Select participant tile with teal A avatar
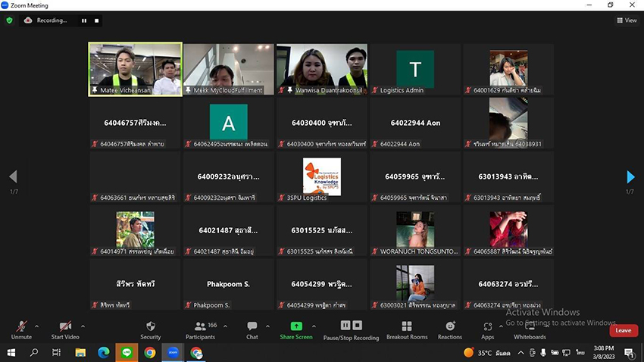This screenshot has height=362, width=644. (228, 123)
